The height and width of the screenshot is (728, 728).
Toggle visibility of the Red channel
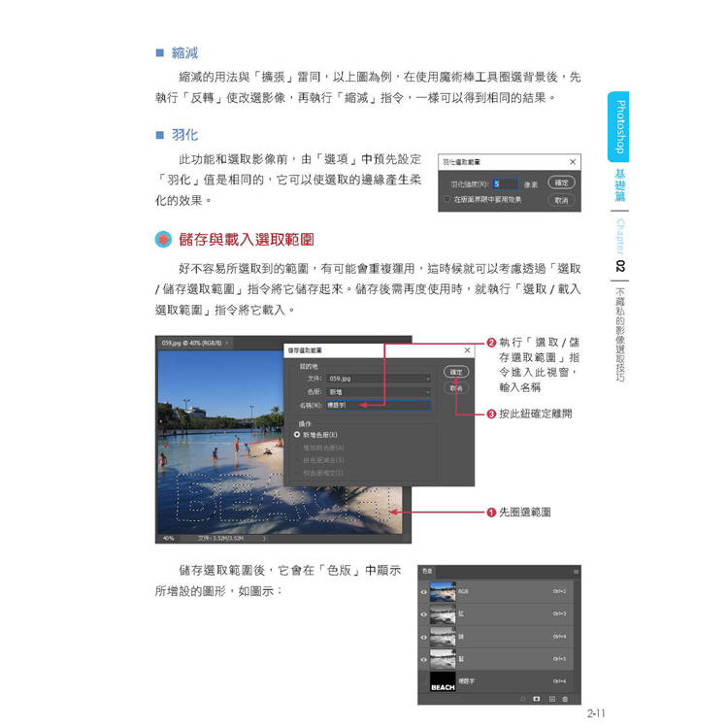coord(423,614)
